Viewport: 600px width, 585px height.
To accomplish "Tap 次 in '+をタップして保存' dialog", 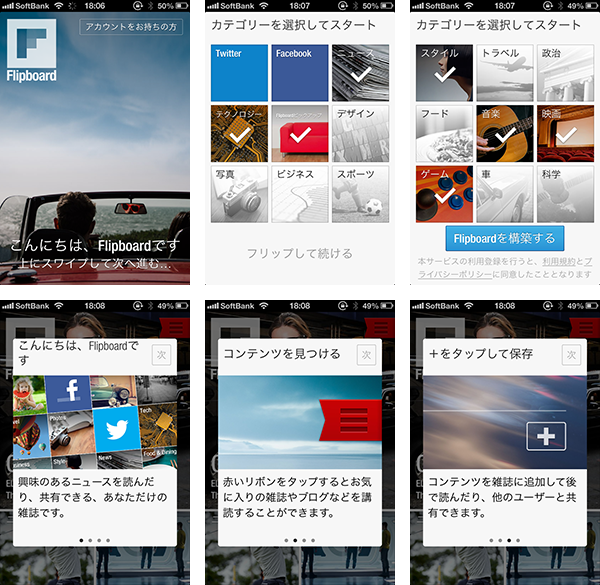I will pos(572,355).
